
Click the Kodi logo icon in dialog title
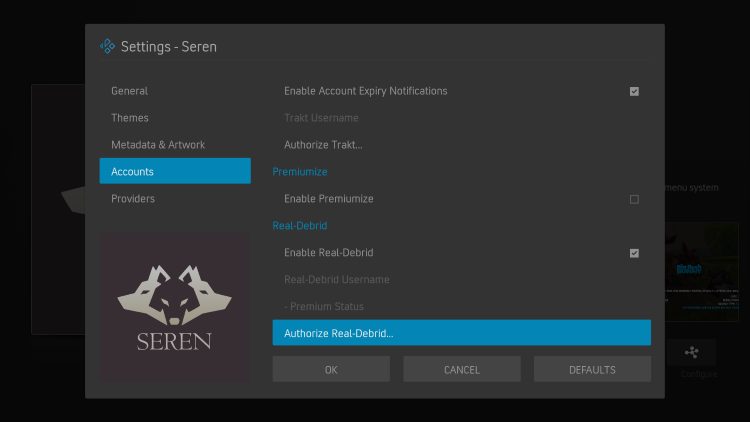pyautogui.click(x=108, y=46)
